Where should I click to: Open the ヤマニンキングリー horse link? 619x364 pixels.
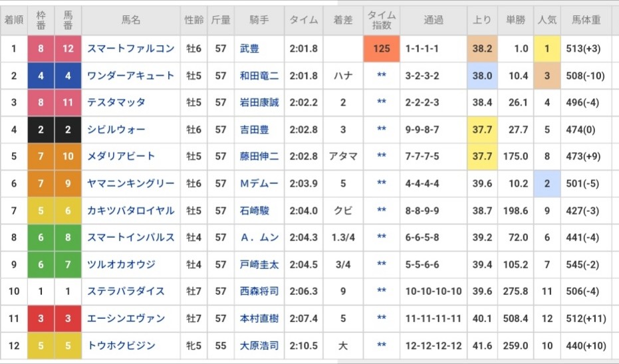tap(130, 183)
